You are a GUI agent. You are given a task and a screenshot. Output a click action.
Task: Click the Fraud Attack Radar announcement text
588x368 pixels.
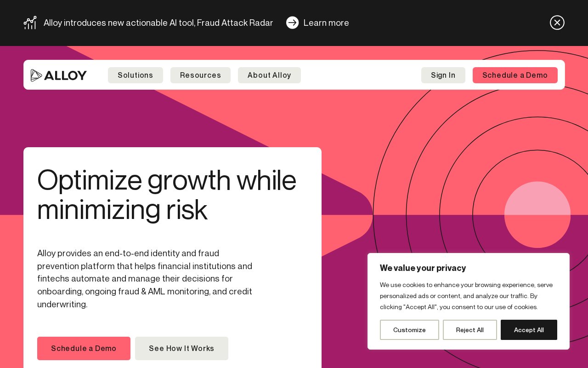(x=158, y=23)
